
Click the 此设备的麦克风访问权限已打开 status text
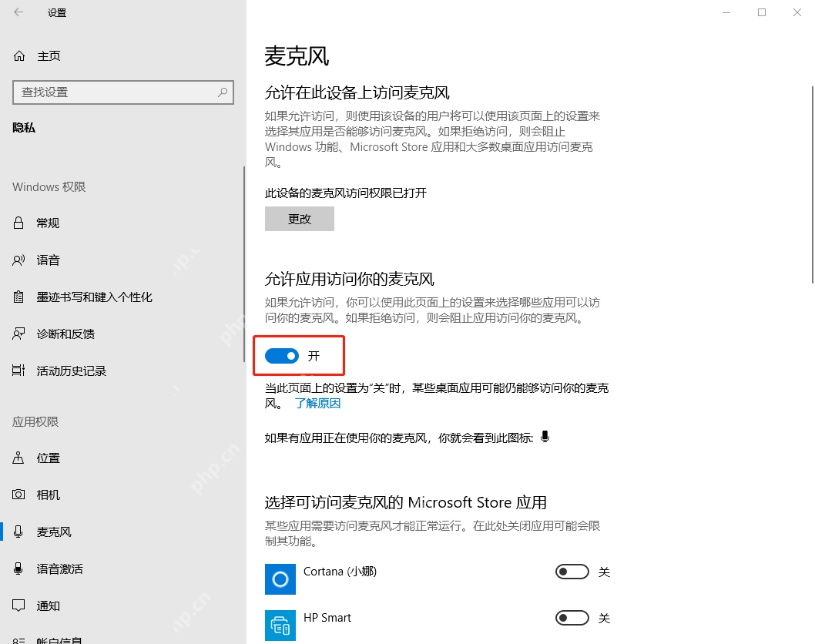click(x=346, y=193)
